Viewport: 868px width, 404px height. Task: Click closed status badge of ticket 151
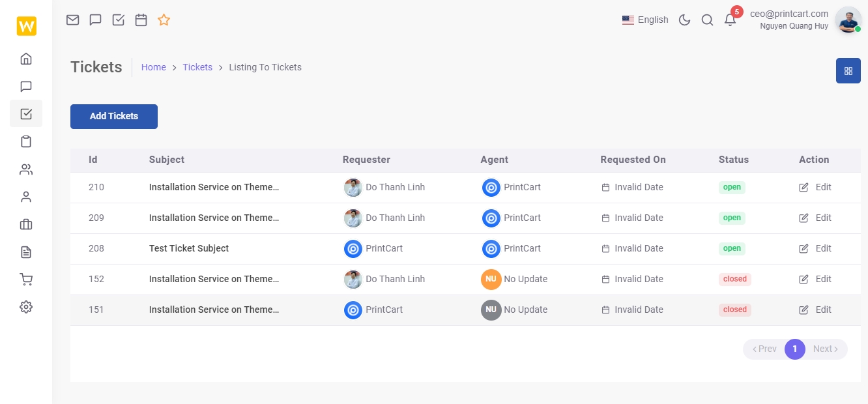[x=735, y=310]
